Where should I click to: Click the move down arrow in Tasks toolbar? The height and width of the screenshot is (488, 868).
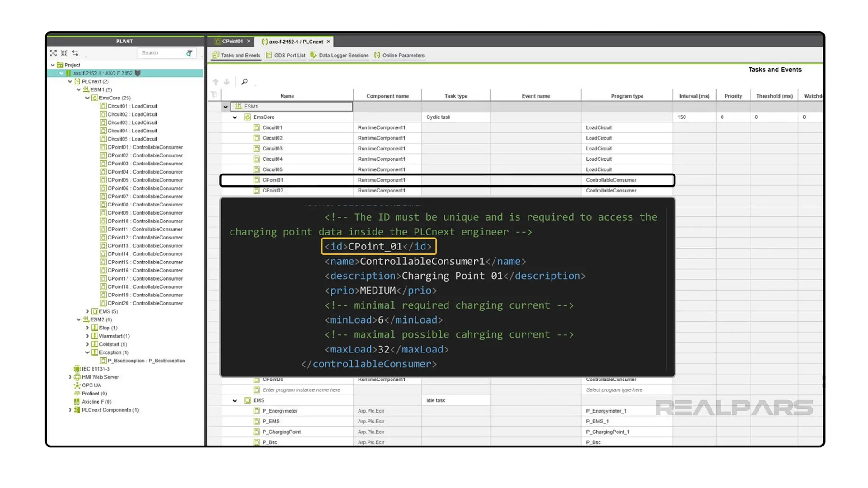226,82
